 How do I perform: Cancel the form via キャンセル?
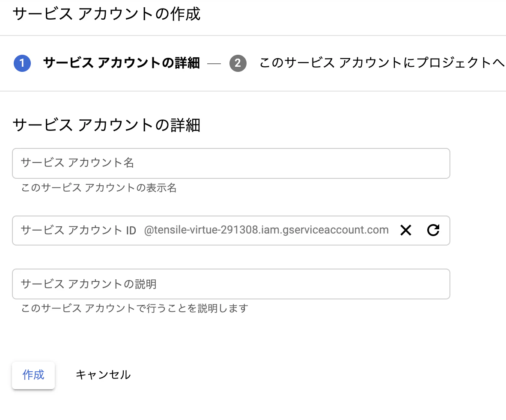tap(103, 375)
